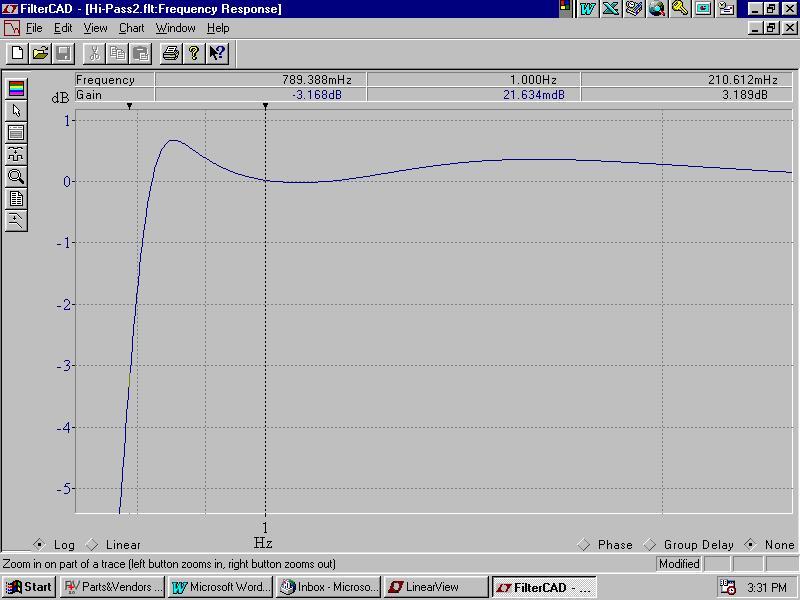Open the Windows Start menu

28,587
